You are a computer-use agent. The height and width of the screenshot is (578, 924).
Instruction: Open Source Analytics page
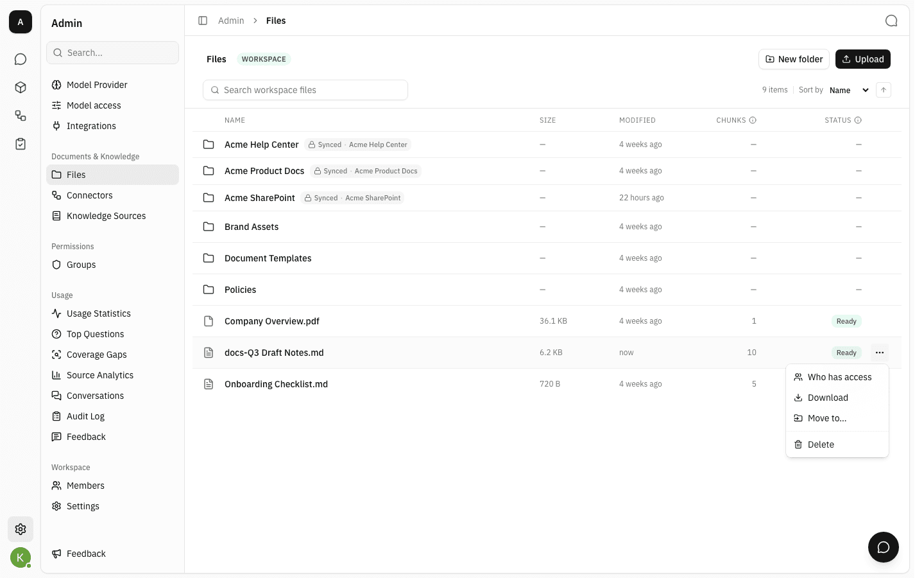112,375
